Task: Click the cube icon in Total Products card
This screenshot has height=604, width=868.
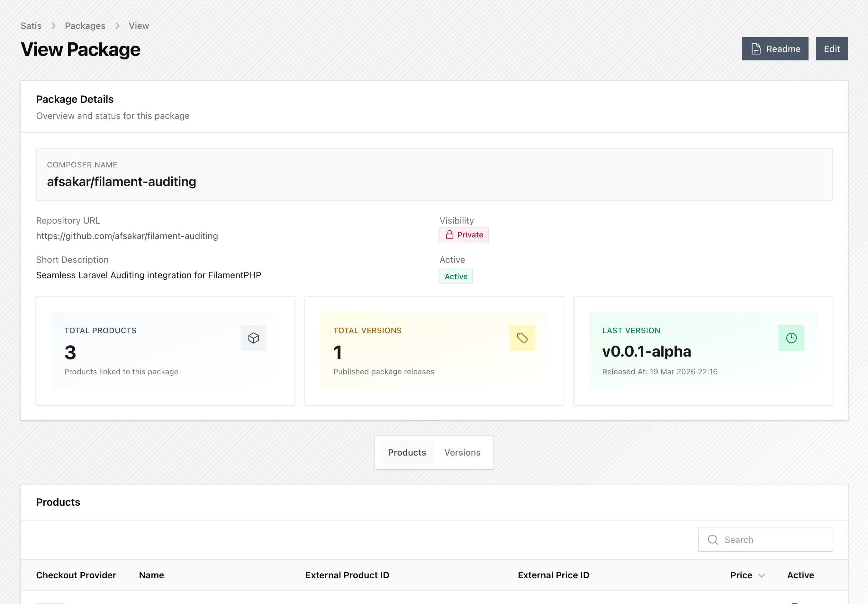Action: click(x=254, y=338)
